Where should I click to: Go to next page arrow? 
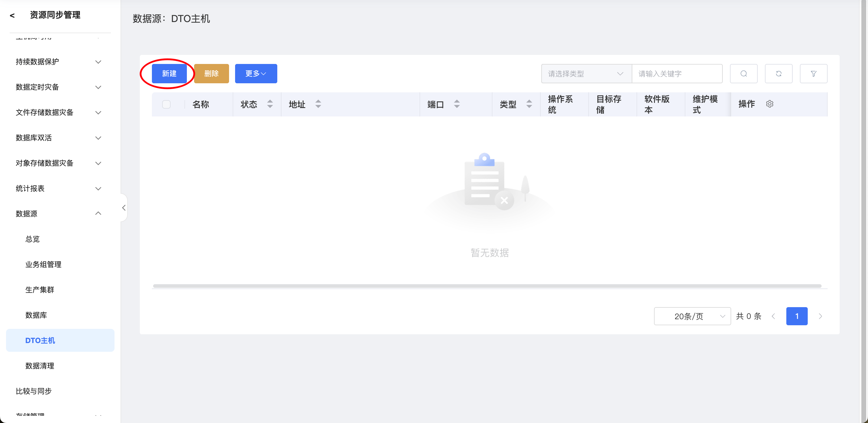point(820,316)
